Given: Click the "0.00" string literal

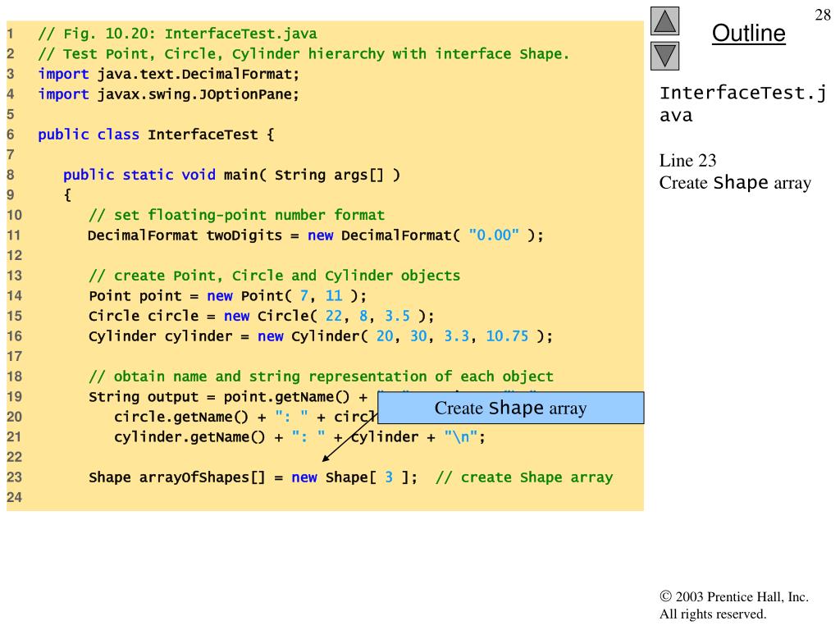Looking at the screenshot, I should 494,235.
